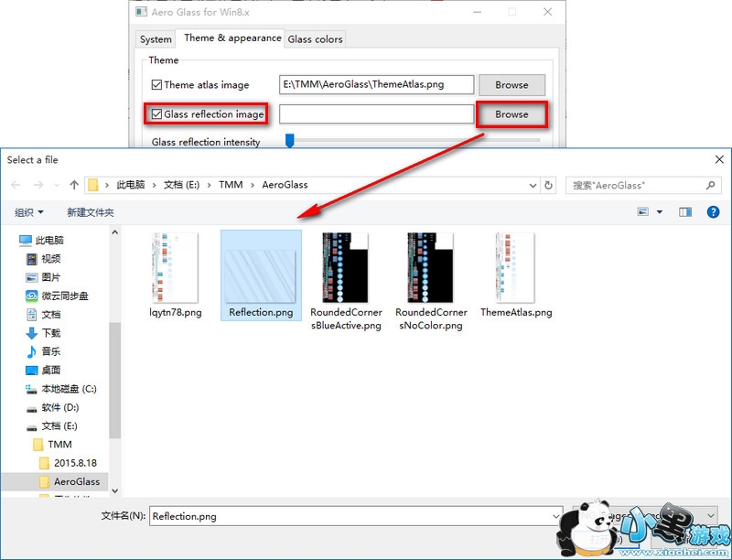Open the 组织 menu

point(29,212)
